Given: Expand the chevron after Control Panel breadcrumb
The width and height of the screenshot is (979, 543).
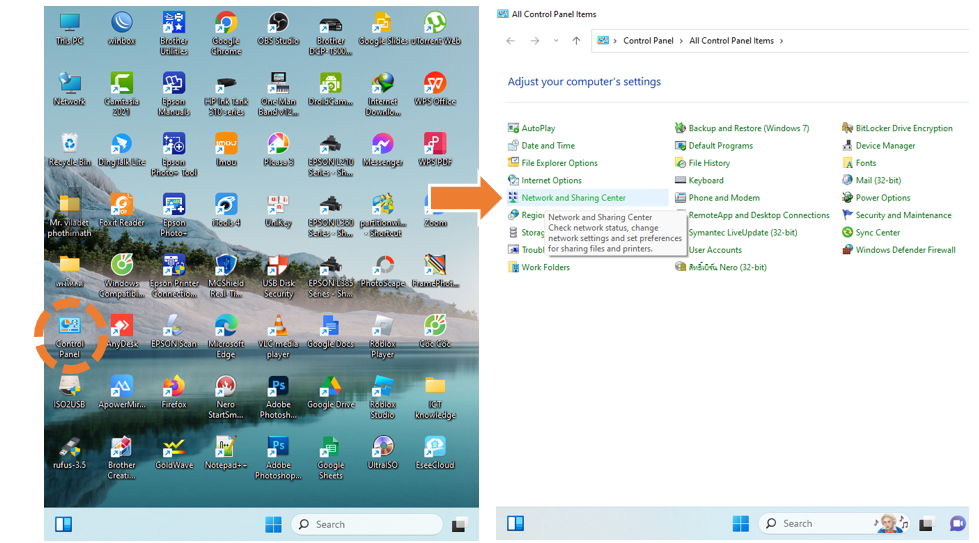Looking at the screenshot, I should pyautogui.click(x=683, y=41).
